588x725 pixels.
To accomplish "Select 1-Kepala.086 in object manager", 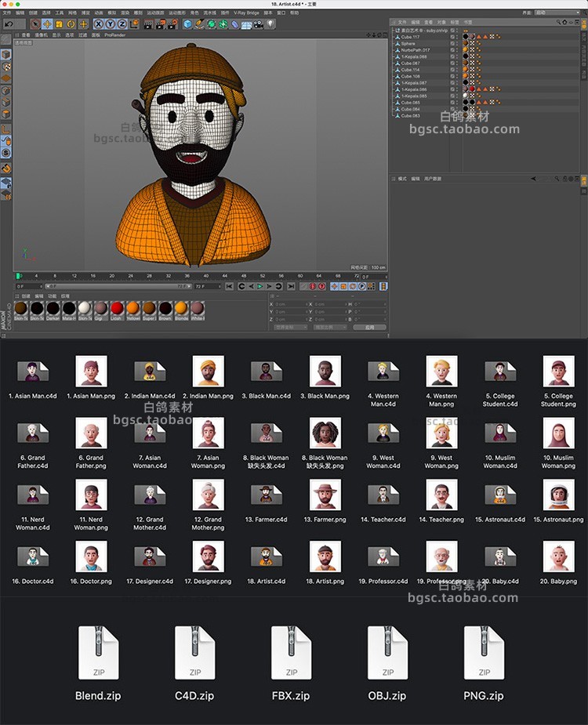I will pos(414,89).
